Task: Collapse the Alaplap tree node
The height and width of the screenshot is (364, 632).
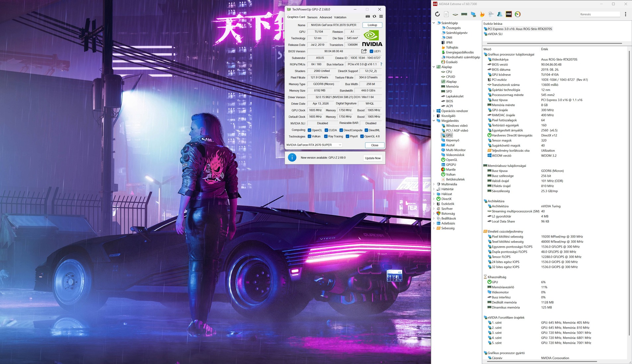Action: tap(434, 67)
